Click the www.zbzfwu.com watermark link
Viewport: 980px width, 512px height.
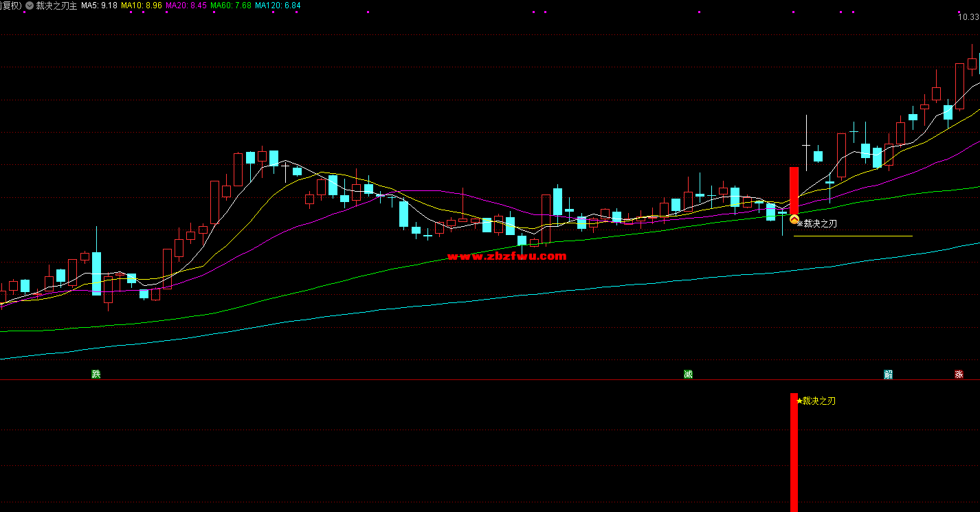[x=506, y=256]
